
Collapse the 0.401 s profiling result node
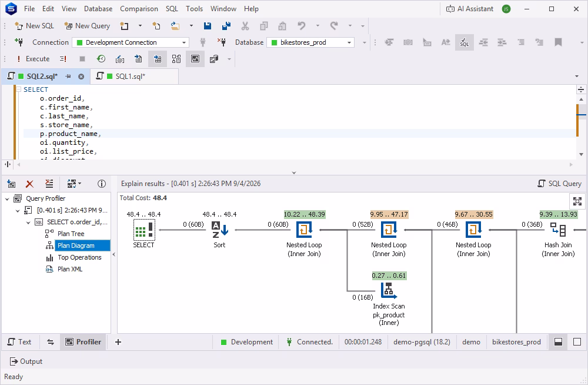tap(18, 210)
